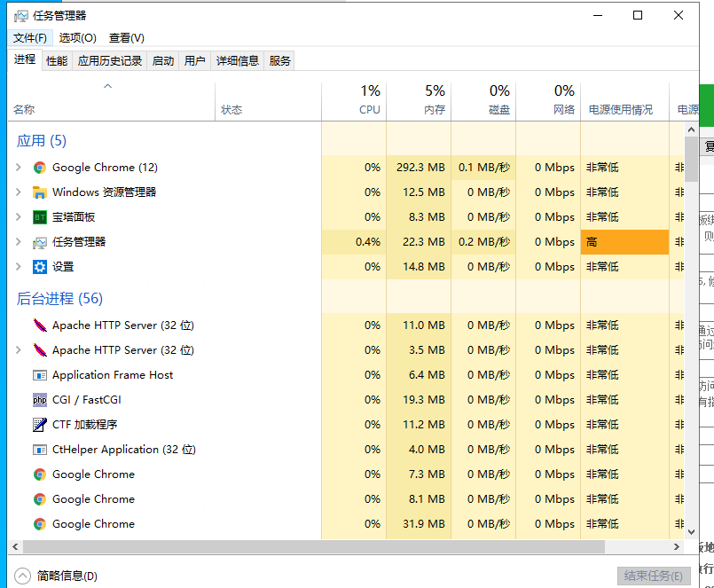This screenshot has height=588, width=714.
Task: Click the horizontal scrollbar thumb
Action: click(314, 546)
